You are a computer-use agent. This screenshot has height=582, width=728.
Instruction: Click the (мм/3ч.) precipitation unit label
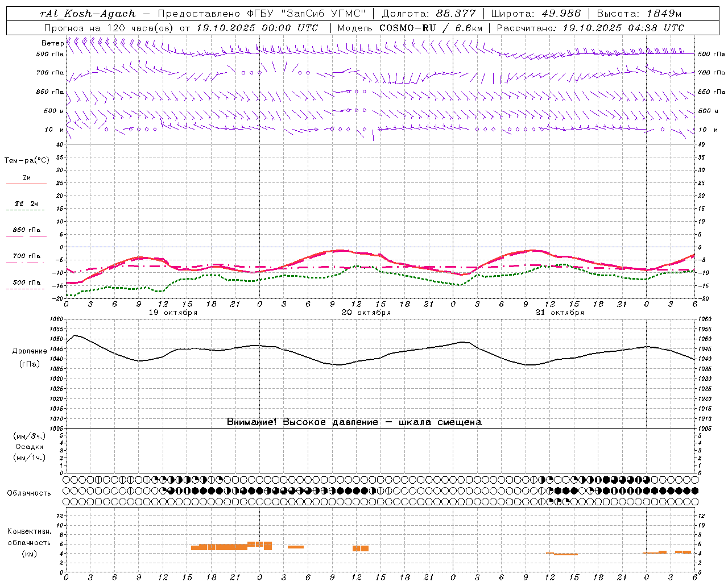point(30,436)
